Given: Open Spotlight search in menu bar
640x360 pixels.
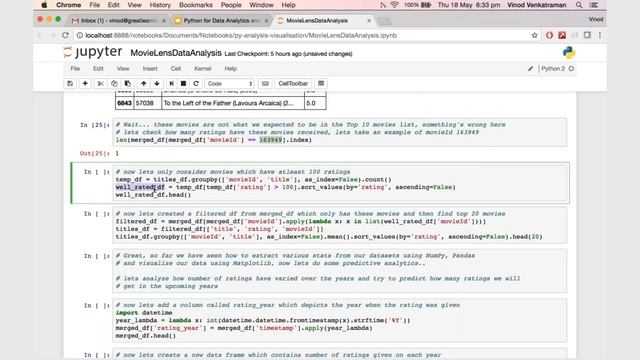Looking at the screenshot, I should pos(579,5).
